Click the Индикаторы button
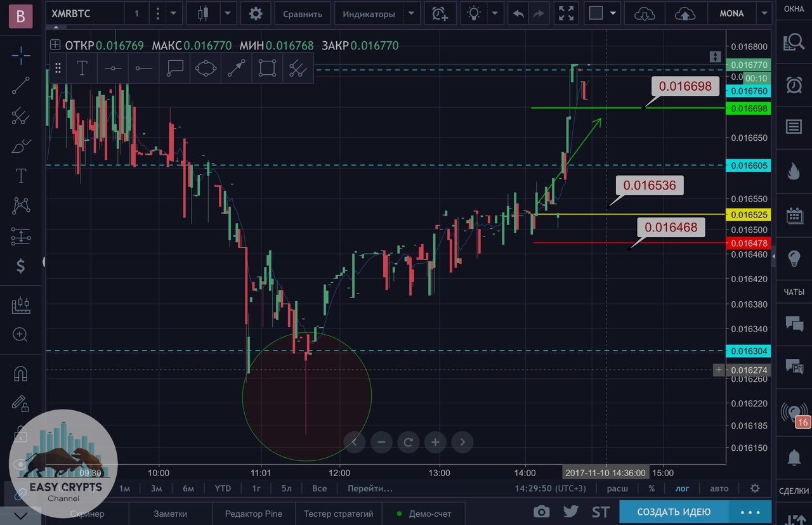 (x=369, y=13)
